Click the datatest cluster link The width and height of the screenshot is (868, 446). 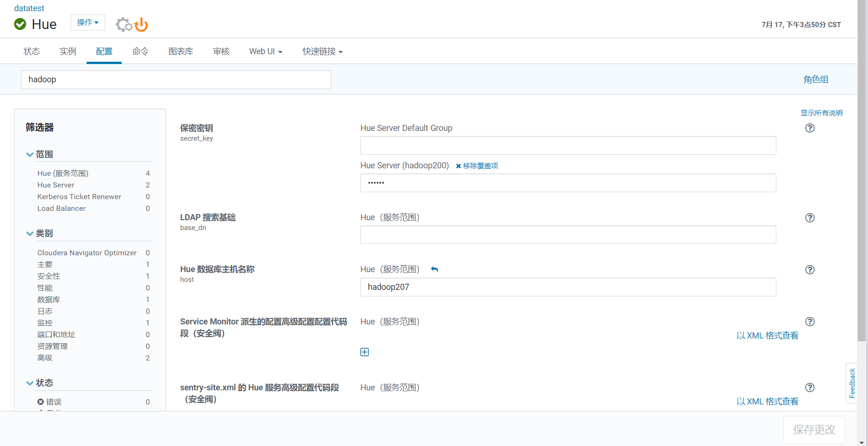(29, 8)
